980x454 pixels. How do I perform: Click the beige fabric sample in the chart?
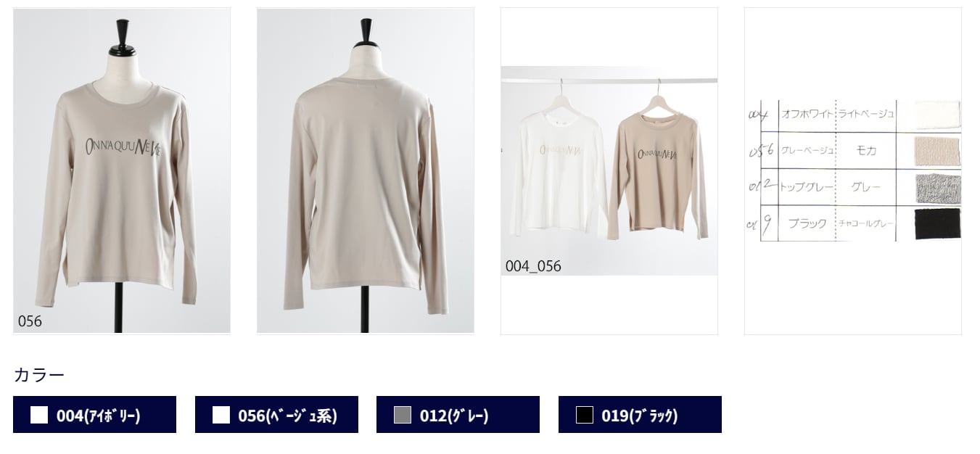click(937, 151)
